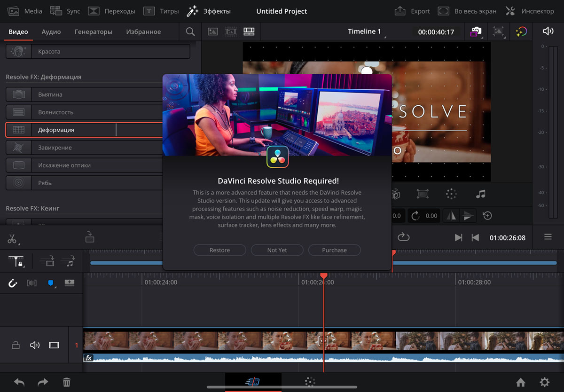Click Purchase in the dialog

click(334, 250)
